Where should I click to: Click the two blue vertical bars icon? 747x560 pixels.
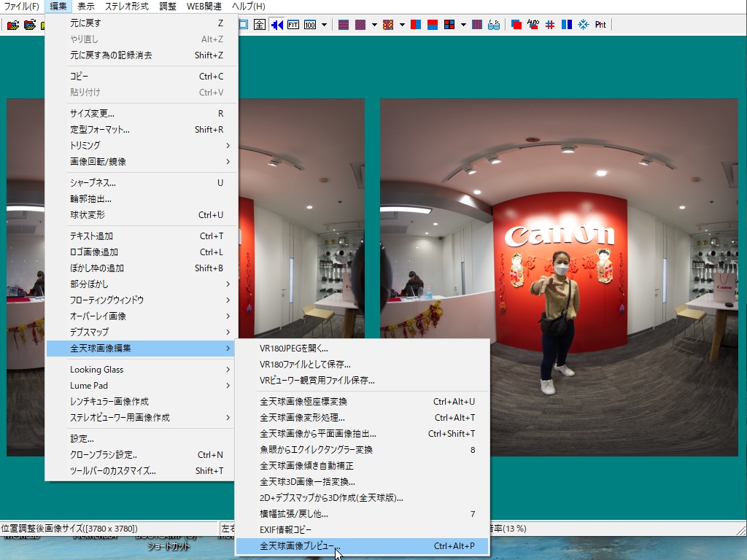(x=566, y=25)
